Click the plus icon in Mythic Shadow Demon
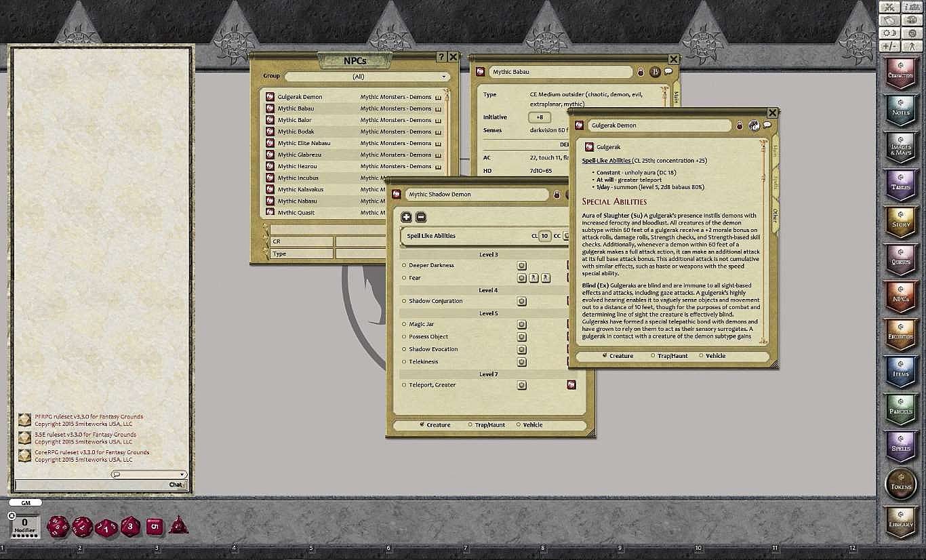The width and height of the screenshot is (926, 560). tap(406, 217)
